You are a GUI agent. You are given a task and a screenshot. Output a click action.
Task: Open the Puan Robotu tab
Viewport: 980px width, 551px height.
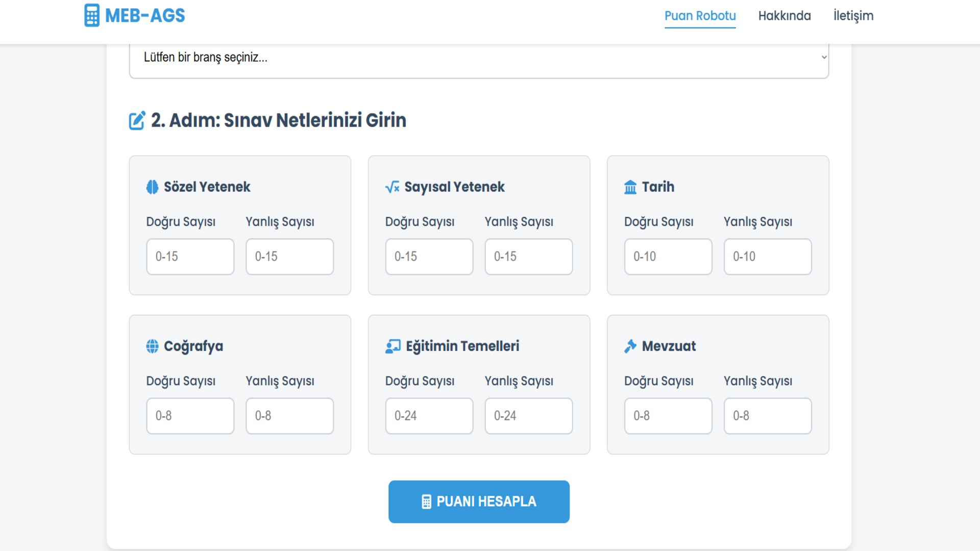[700, 16]
